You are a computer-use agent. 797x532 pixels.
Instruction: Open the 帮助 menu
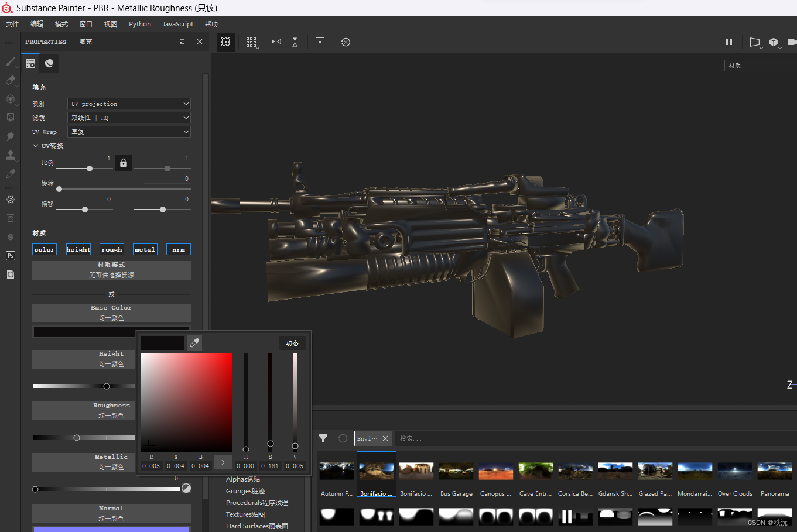pos(211,24)
